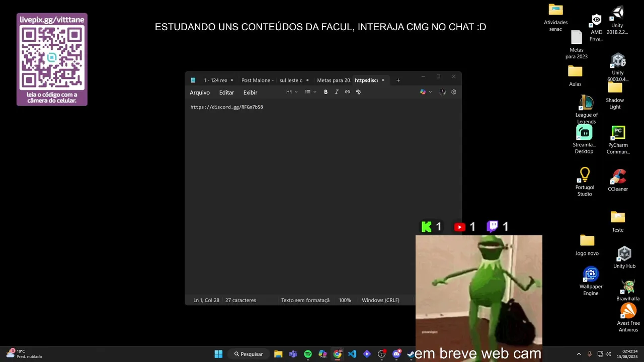Switch to the "1 - 124 rea" tab

pyautogui.click(x=215, y=80)
